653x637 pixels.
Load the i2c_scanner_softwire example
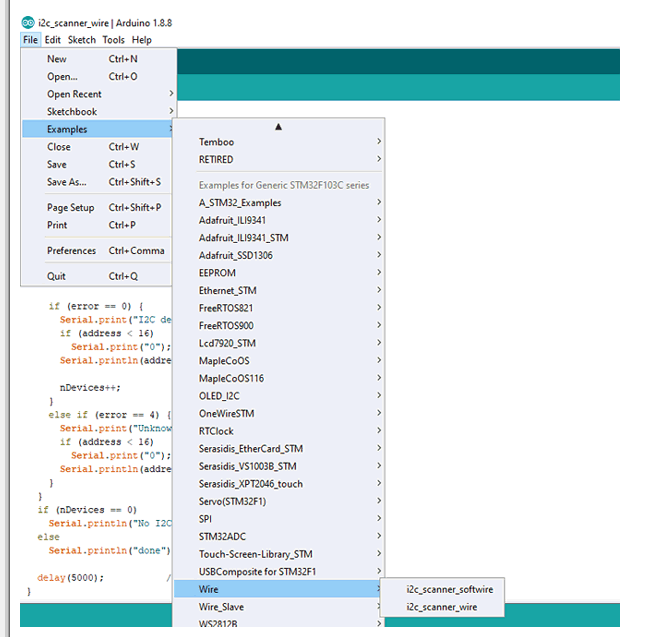pos(442,590)
